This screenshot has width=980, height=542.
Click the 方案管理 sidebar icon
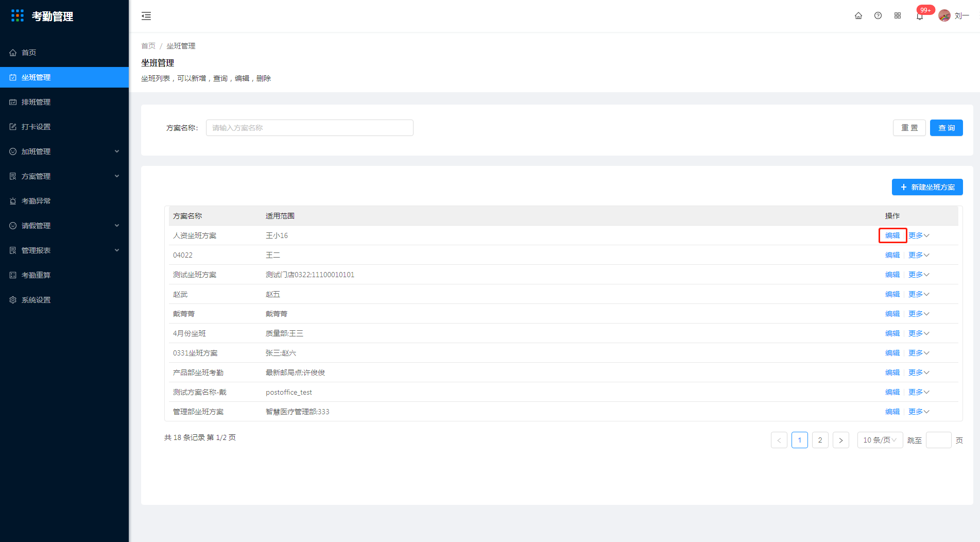pos(13,176)
